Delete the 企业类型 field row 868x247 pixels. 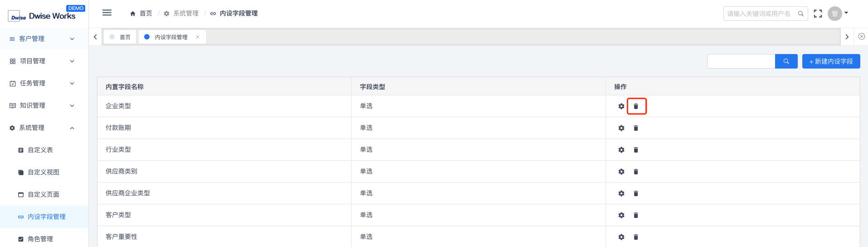tap(636, 106)
